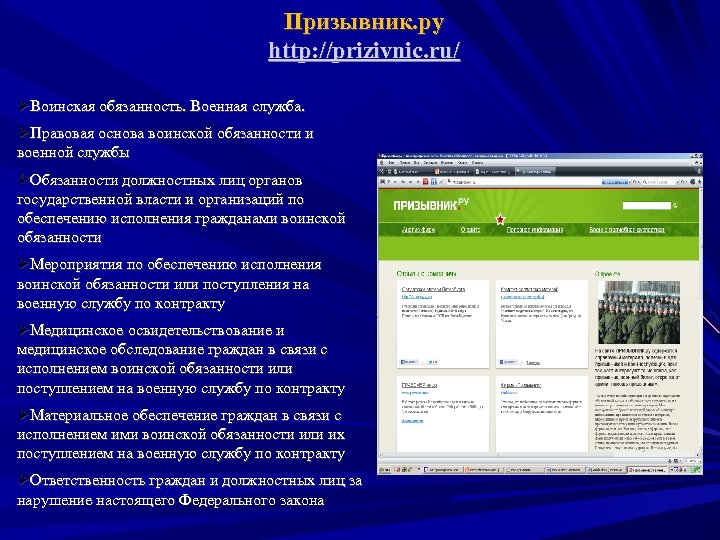The width and height of the screenshot is (720, 540).
Task: Open the http://prizivnic.ru/ hyperlink in the title
Action: (364, 51)
